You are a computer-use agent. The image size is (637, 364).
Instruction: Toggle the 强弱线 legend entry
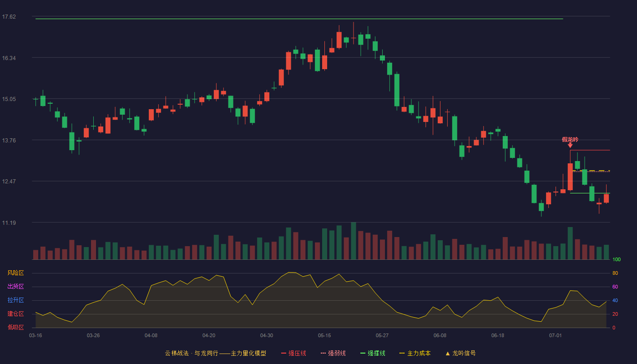(x=333, y=353)
